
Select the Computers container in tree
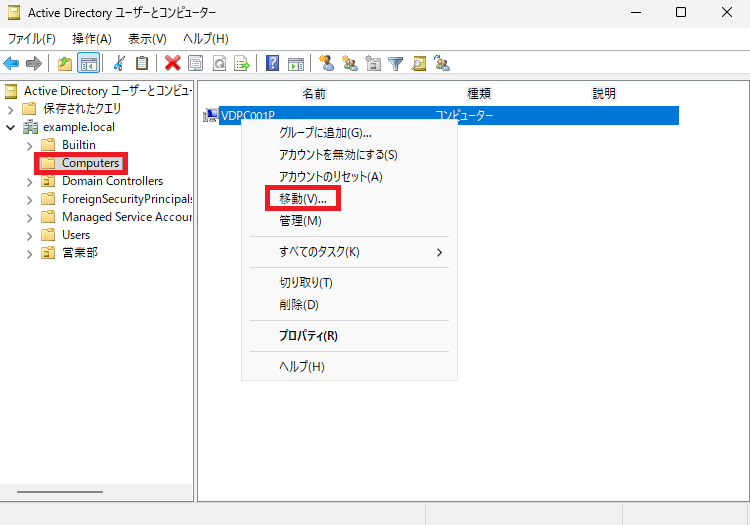point(90,163)
